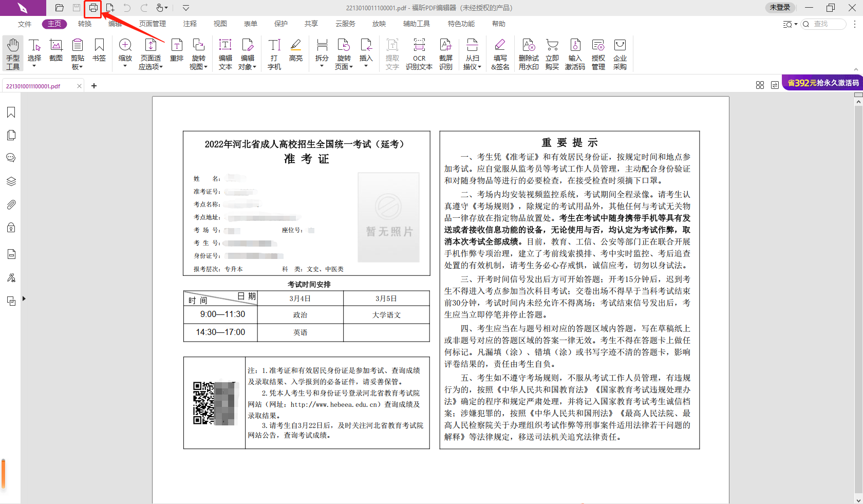Open the 文件 menu
863x504 pixels.
pyautogui.click(x=25, y=24)
